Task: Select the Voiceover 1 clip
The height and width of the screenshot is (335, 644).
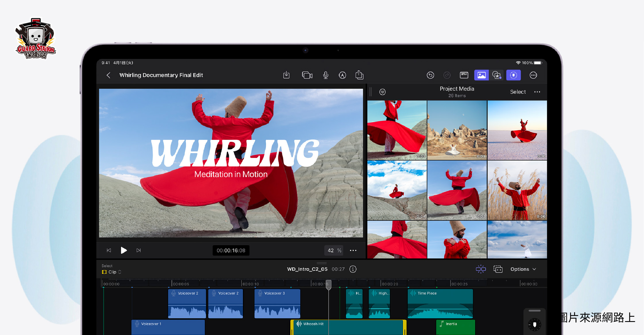Action: (168, 327)
